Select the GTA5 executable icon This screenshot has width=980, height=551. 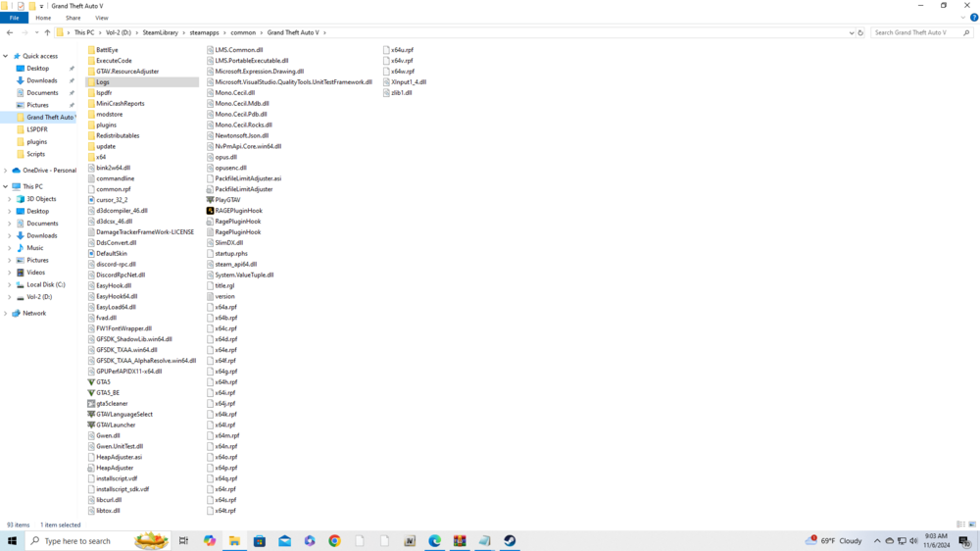[x=91, y=382]
